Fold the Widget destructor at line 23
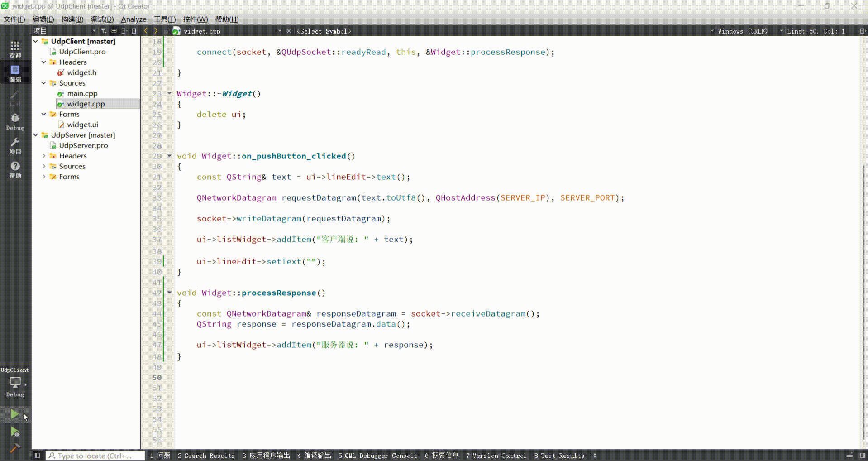Viewport: 868px width, 461px height. coord(169,94)
